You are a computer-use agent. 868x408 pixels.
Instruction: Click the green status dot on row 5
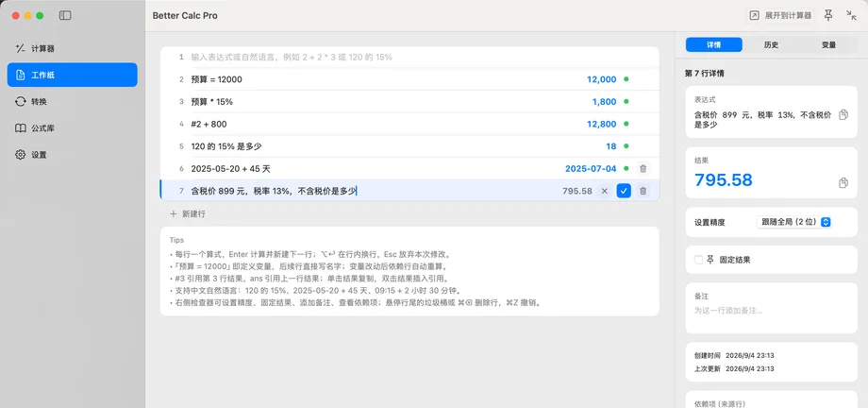point(626,146)
